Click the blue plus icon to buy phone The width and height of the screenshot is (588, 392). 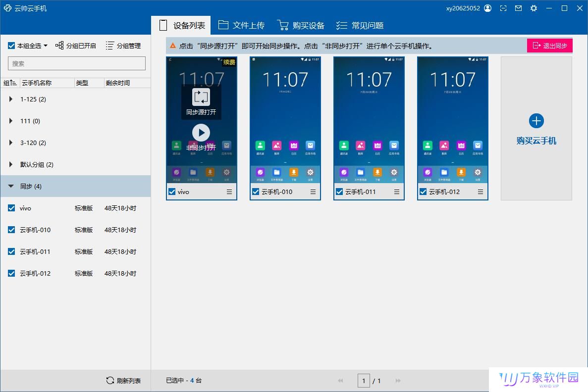[536, 121]
